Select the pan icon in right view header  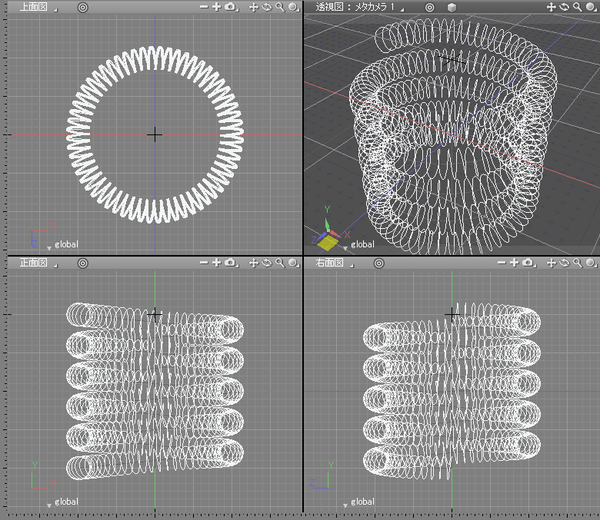pyautogui.click(x=551, y=263)
